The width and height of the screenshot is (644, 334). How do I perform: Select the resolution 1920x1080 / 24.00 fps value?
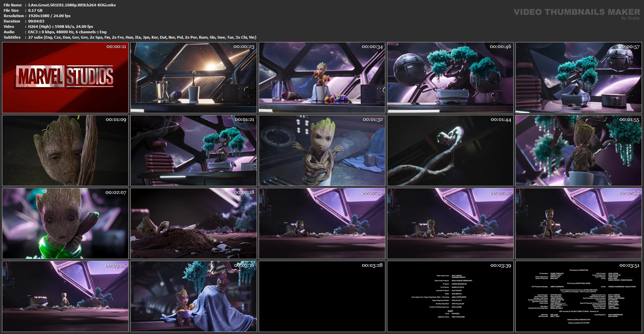[x=49, y=16]
